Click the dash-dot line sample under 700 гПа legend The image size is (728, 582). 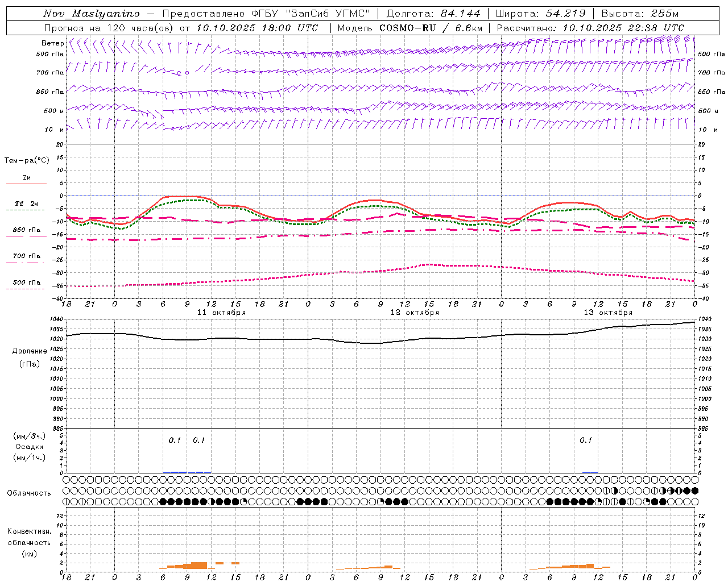click(x=25, y=263)
